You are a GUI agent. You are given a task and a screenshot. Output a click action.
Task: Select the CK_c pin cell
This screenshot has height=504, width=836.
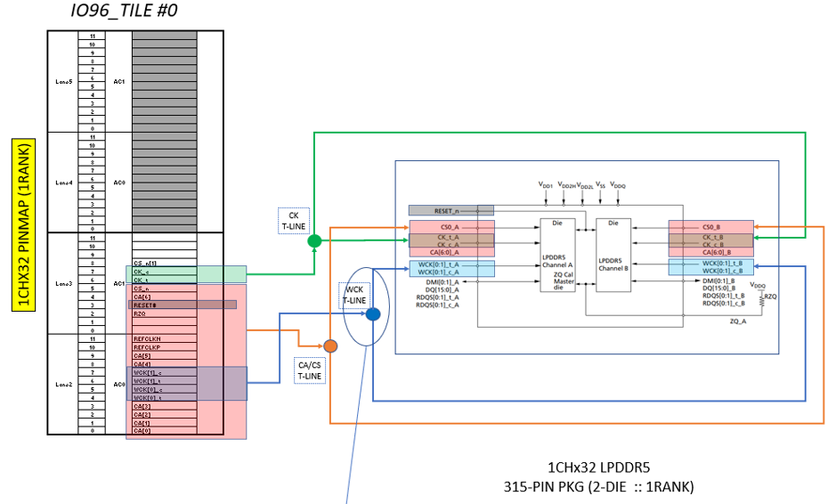tap(165, 272)
